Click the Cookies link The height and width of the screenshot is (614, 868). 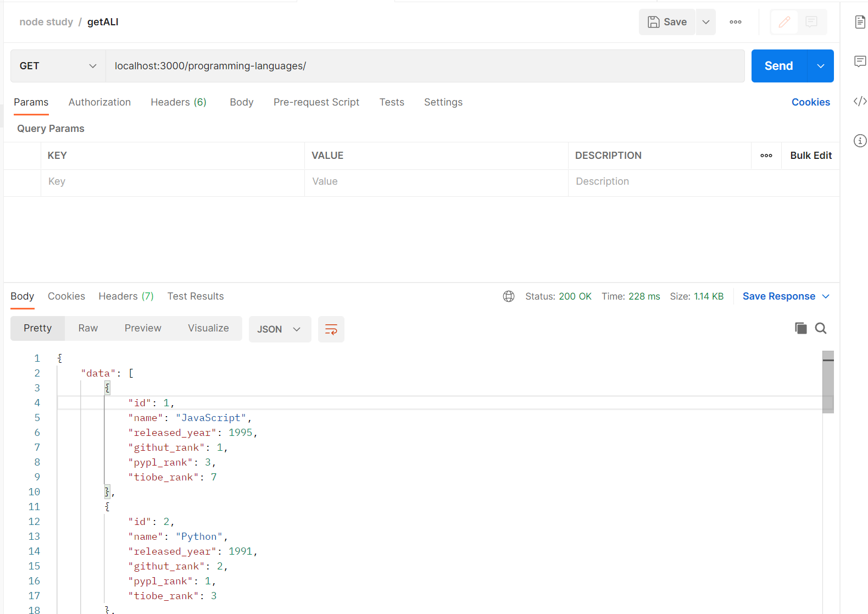click(x=811, y=102)
